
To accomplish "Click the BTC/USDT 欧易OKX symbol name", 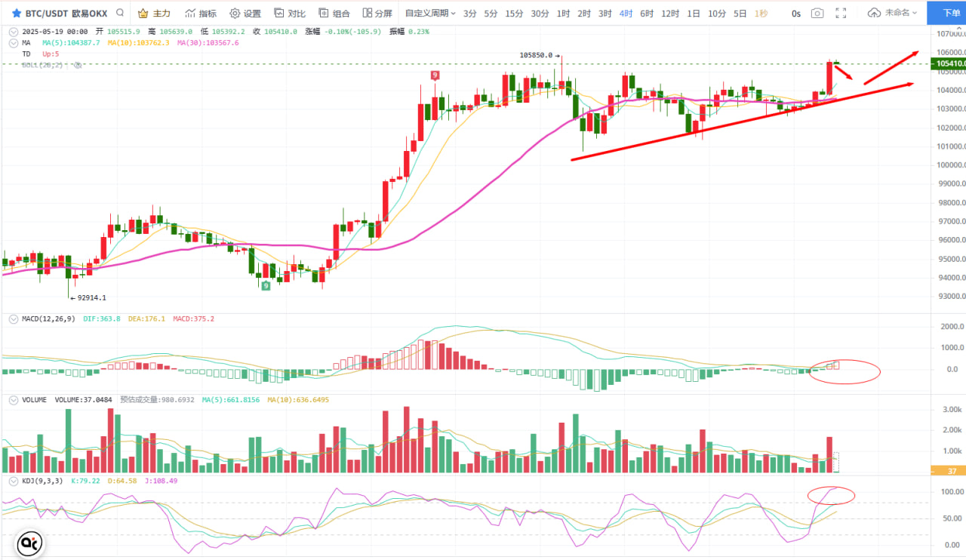I will (66, 14).
